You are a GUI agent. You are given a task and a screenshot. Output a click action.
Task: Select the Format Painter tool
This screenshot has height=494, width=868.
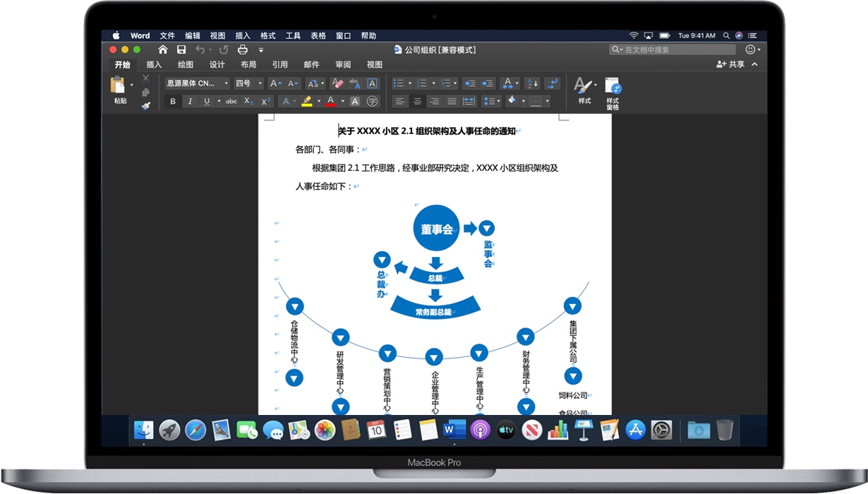pos(146,107)
